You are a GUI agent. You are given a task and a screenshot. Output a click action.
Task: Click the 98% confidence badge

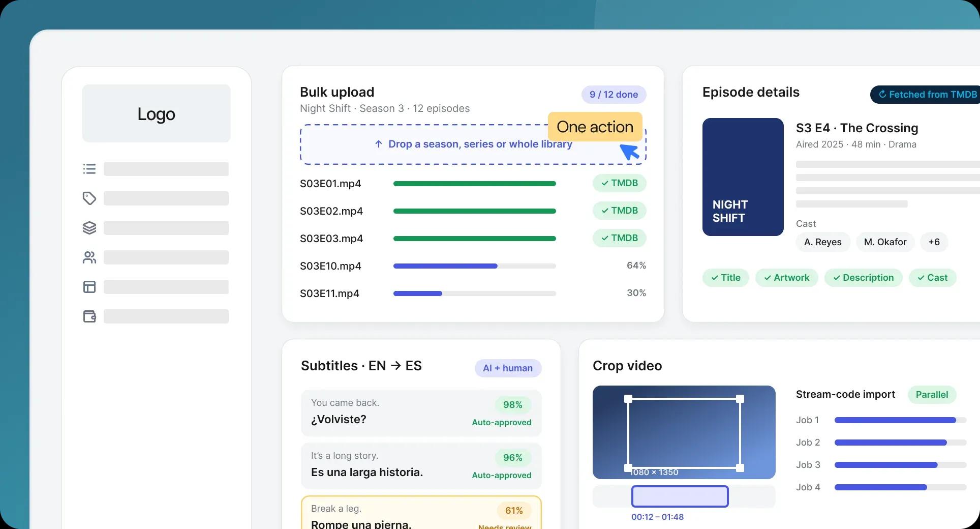pyautogui.click(x=512, y=405)
